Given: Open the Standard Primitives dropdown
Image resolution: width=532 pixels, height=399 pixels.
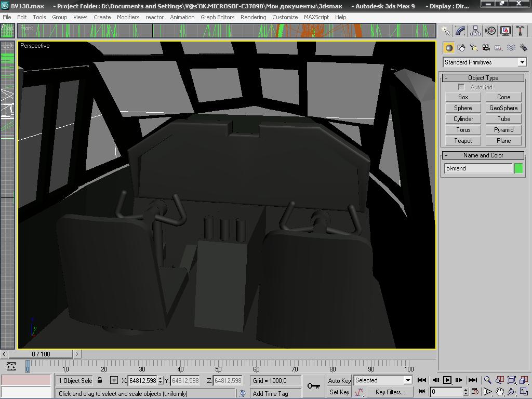Looking at the screenshot, I should pyautogui.click(x=522, y=62).
